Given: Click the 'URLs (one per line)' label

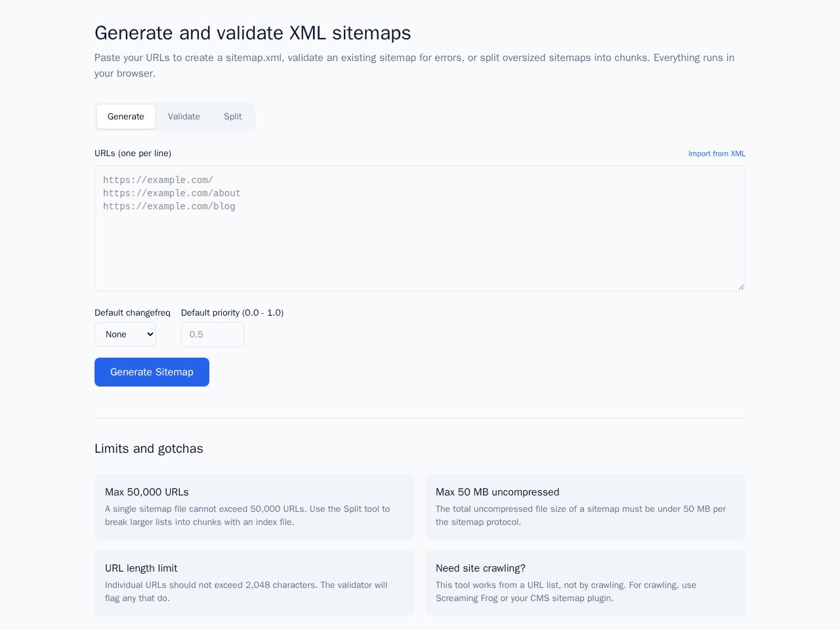Looking at the screenshot, I should pyautogui.click(x=133, y=154).
